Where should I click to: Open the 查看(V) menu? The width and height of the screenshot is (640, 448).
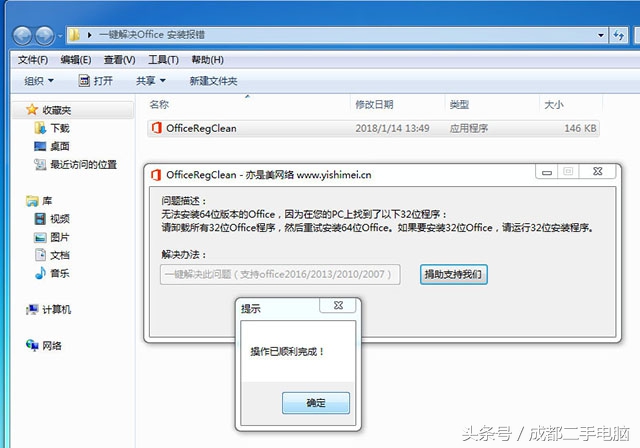click(x=119, y=60)
